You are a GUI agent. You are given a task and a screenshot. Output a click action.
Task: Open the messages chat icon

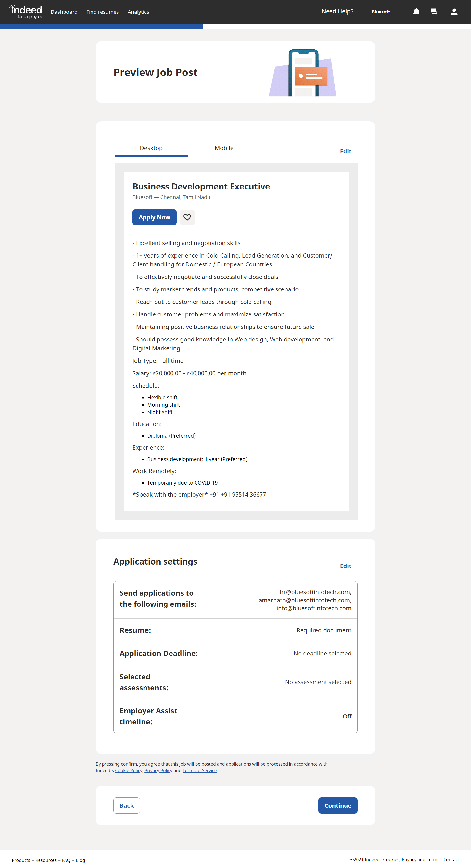click(x=433, y=12)
